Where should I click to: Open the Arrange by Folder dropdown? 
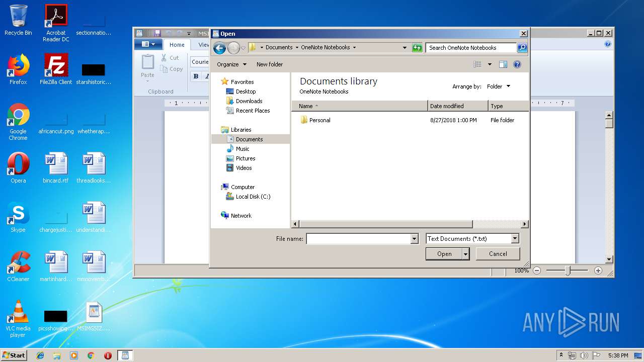499,86
